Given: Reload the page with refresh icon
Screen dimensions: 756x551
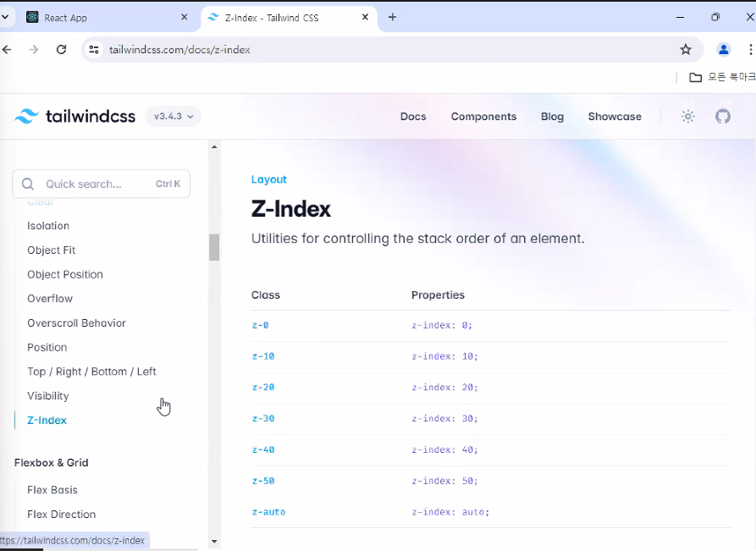Looking at the screenshot, I should point(61,49).
